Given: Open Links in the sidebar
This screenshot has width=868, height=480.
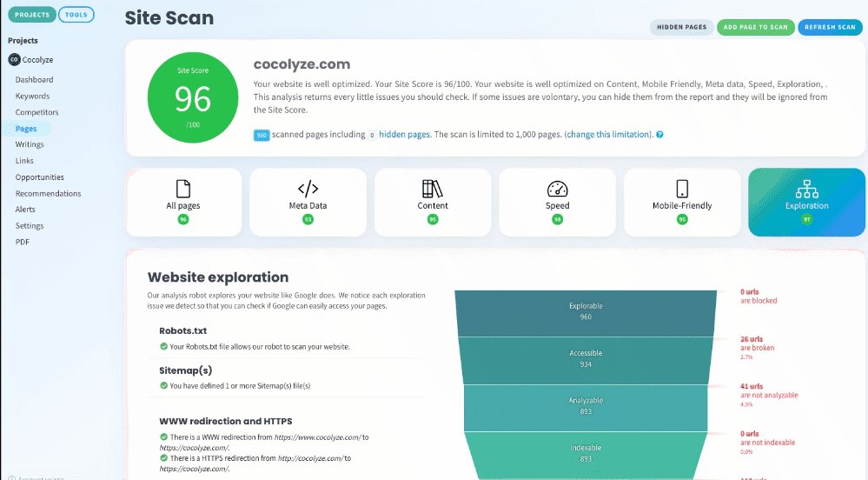Looking at the screenshot, I should (x=24, y=161).
